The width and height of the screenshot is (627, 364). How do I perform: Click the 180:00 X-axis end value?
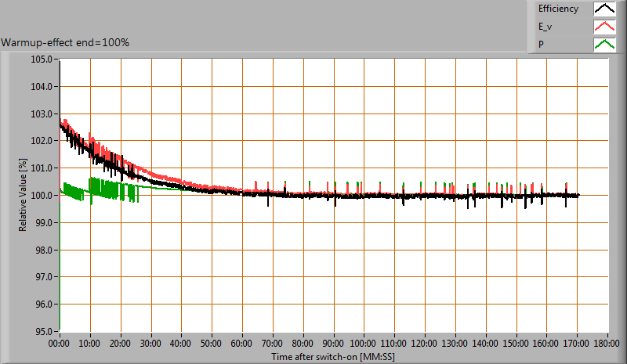[x=607, y=343]
